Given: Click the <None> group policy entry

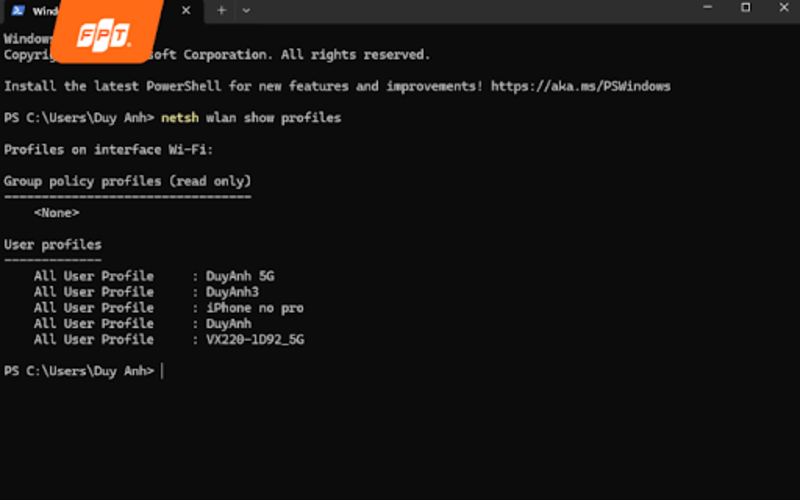Looking at the screenshot, I should 56,213.
